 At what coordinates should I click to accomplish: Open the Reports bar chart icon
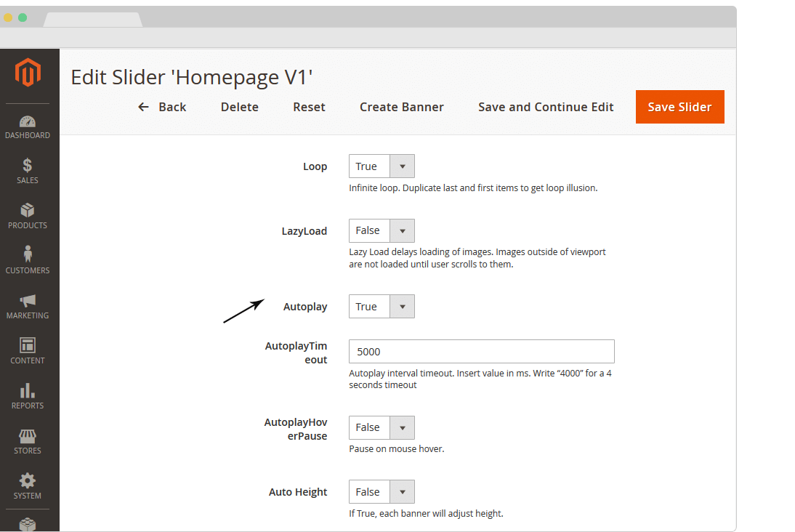click(28, 390)
